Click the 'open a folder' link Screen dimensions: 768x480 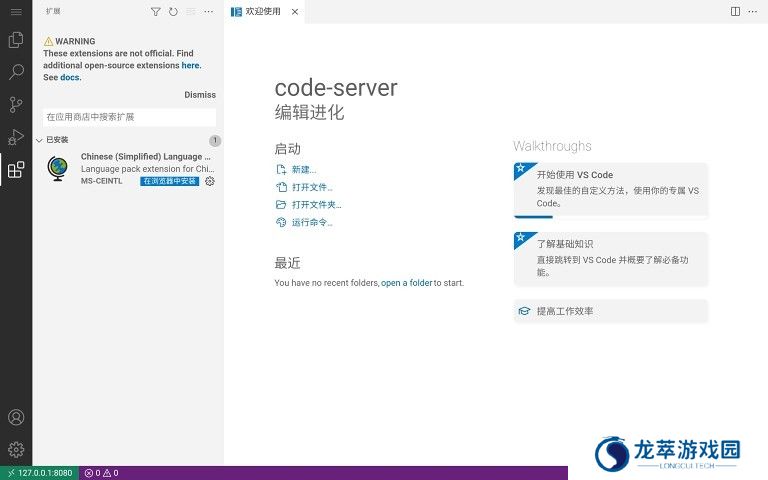pyautogui.click(x=407, y=283)
